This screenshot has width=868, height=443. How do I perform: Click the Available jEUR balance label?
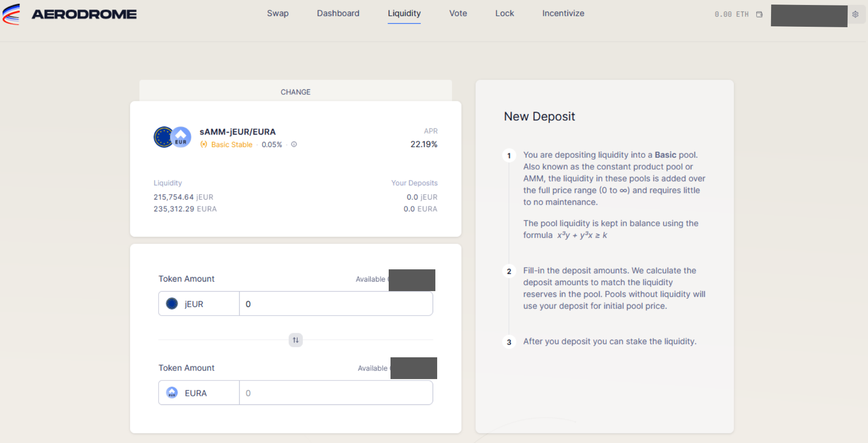pos(371,279)
